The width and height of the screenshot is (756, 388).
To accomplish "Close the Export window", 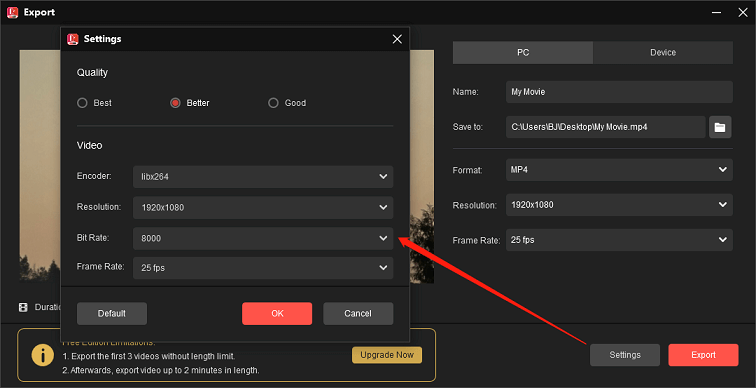I will 743,13.
